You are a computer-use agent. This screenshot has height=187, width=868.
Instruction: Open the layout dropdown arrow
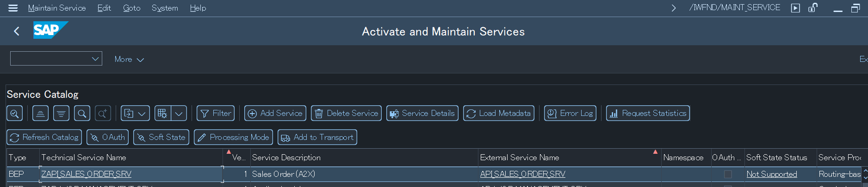179,113
